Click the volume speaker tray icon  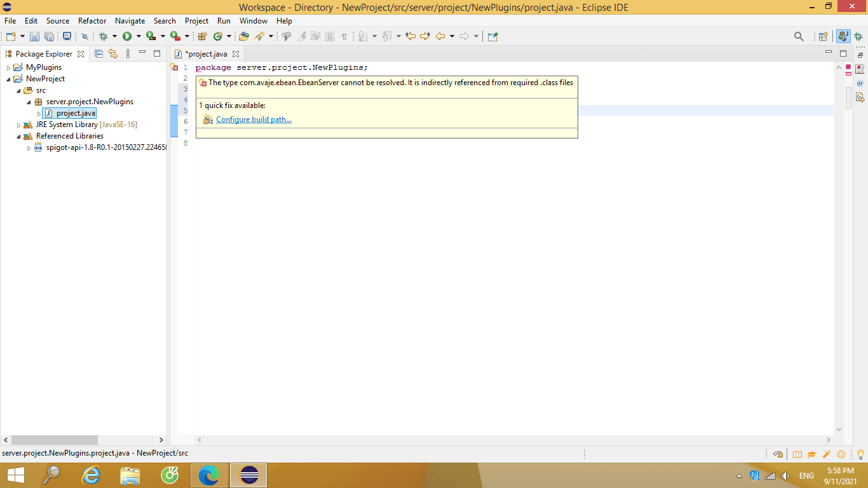tap(785, 475)
